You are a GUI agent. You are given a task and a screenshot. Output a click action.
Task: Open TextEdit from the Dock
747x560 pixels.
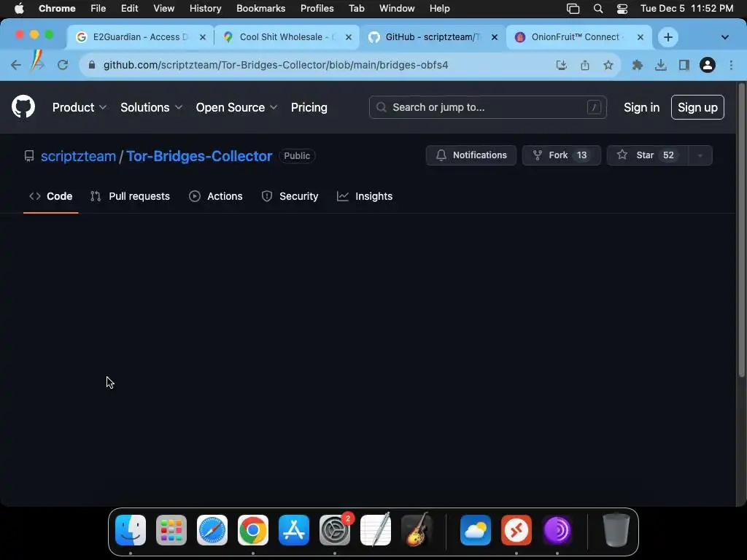click(376, 530)
